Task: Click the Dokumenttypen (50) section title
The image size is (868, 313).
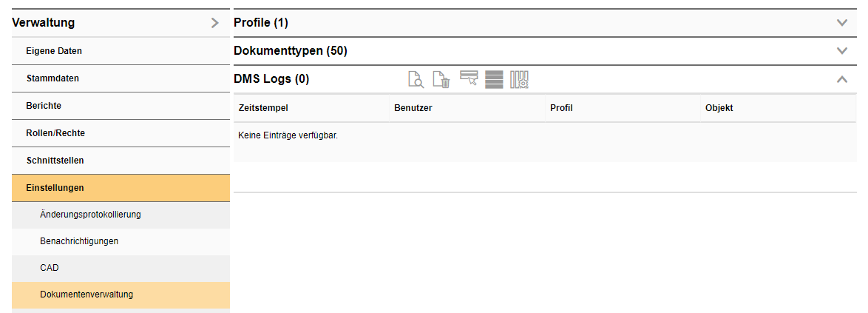Action: [x=291, y=52]
